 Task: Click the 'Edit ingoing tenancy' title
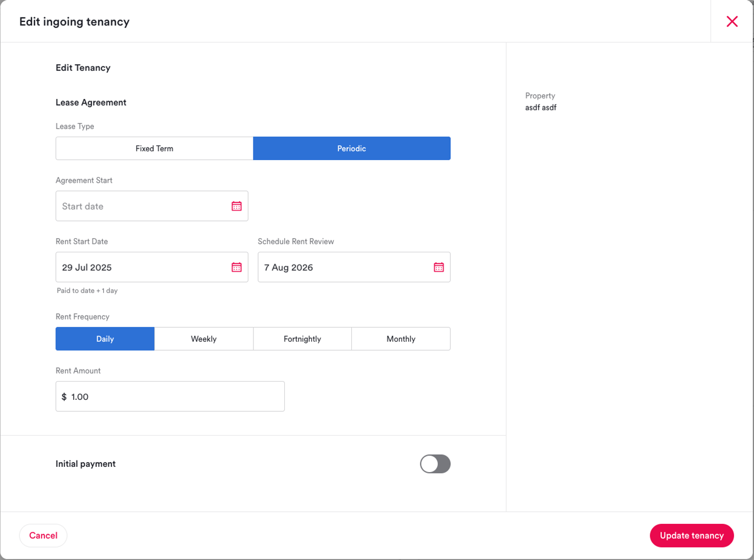click(74, 22)
